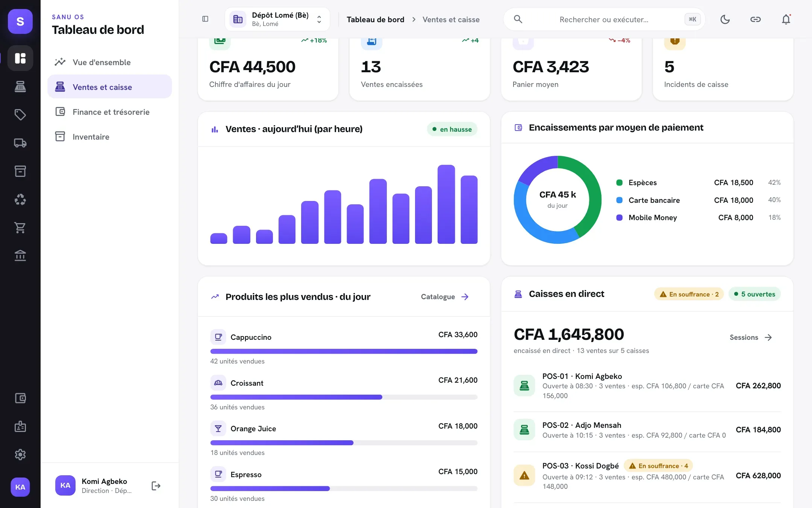
Task: Open the POS-01 · Komi Agbeko register row
Action: point(647,386)
